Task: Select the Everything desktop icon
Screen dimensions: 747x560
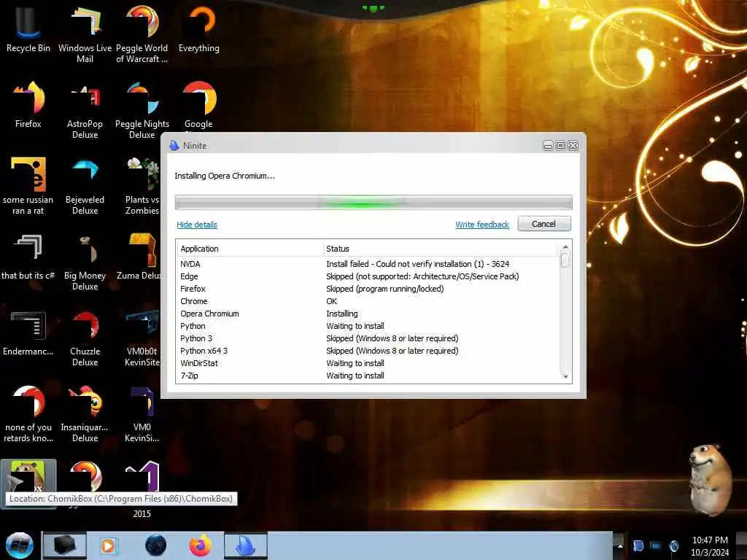Action: click(x=199, y=28)
